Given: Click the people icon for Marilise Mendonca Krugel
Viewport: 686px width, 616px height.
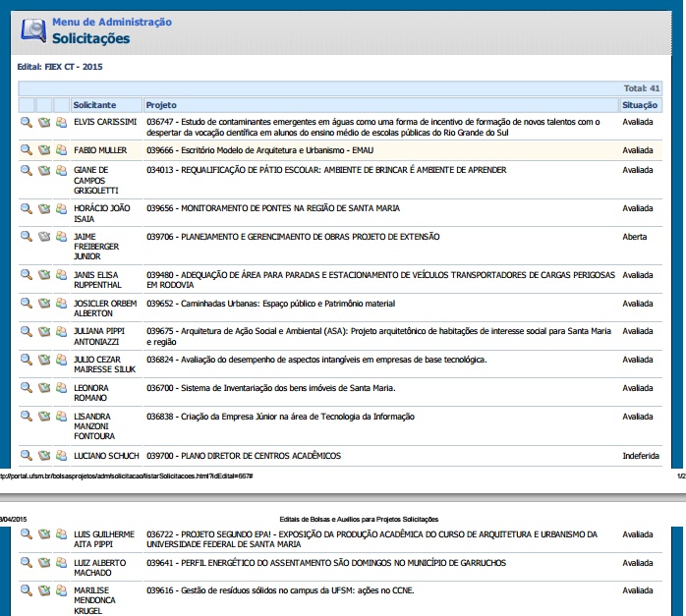Looking at the screenshot, I should point(61,591).
